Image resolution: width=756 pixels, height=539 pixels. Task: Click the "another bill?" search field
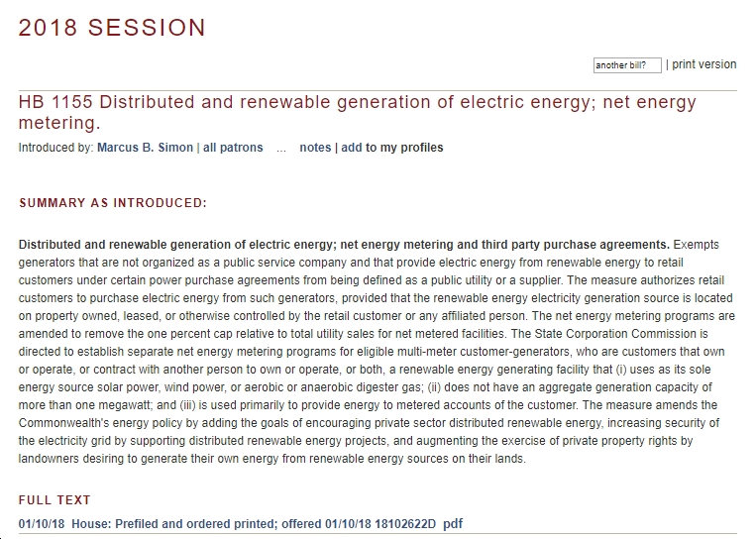(627, 65)
